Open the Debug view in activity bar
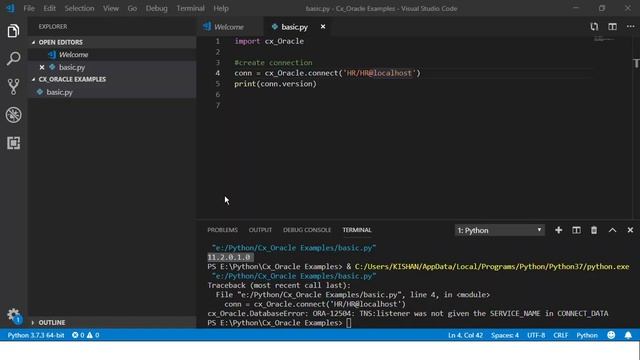Viewport: 640px width, 360px height. (x=13, y=115)
